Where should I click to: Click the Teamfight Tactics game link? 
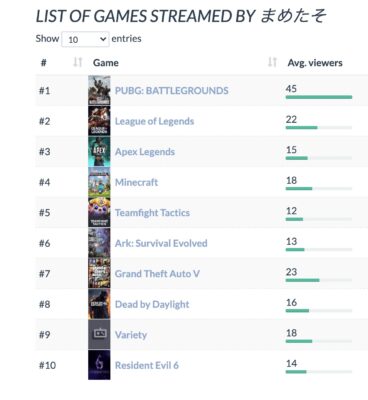[152, 213]
